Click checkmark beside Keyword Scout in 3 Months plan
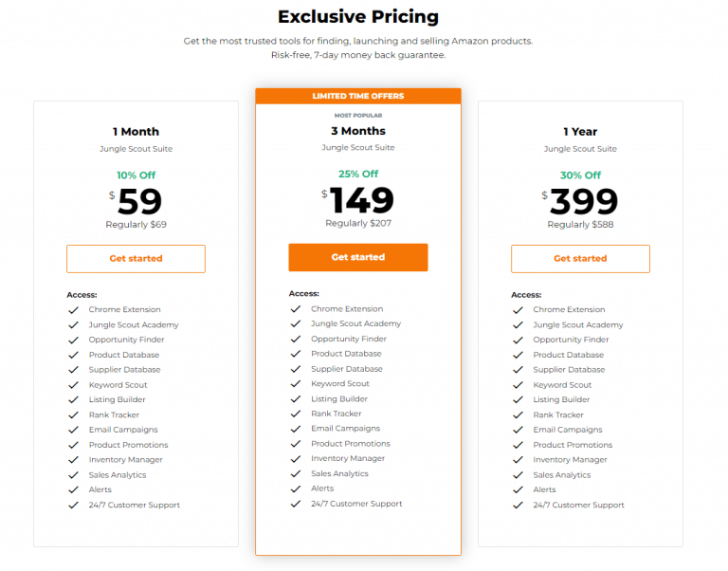The height and width of the screenshot is (571, 728). pos(296,384)
